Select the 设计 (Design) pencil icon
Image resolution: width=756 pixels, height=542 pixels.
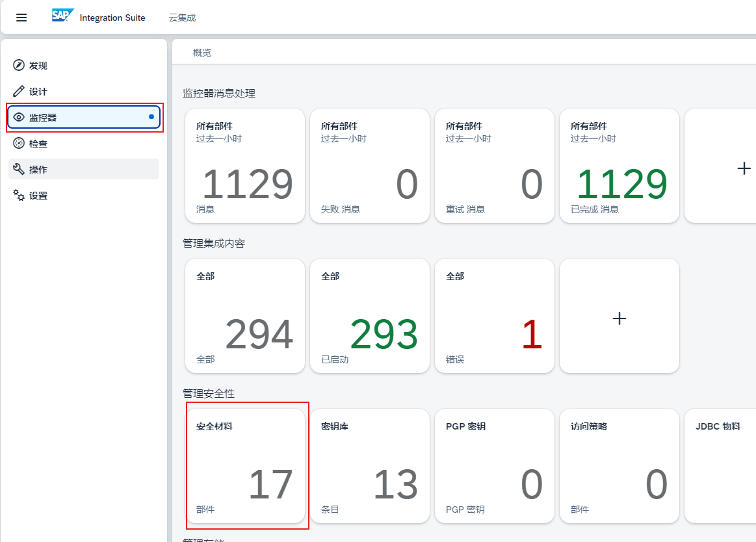pos(18,91)
